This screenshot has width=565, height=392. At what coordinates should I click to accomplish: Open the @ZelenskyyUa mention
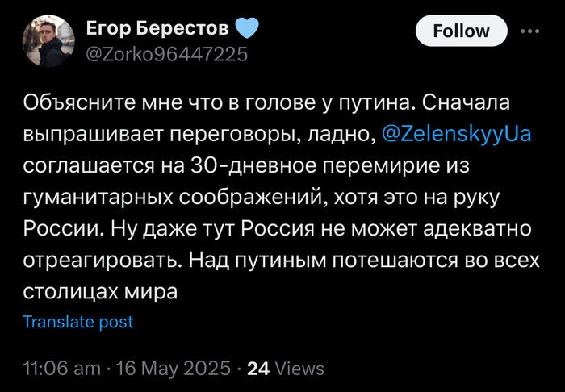pyautogui.click(x=455, y=135)
